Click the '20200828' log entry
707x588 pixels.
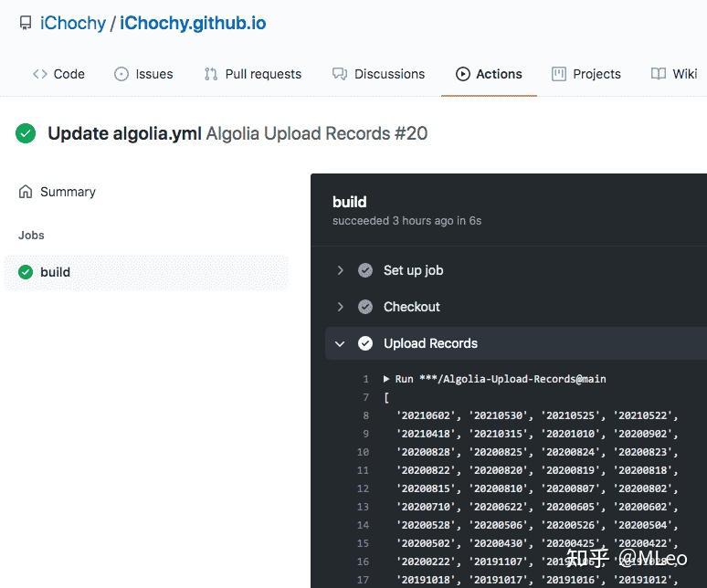(426, 452)
